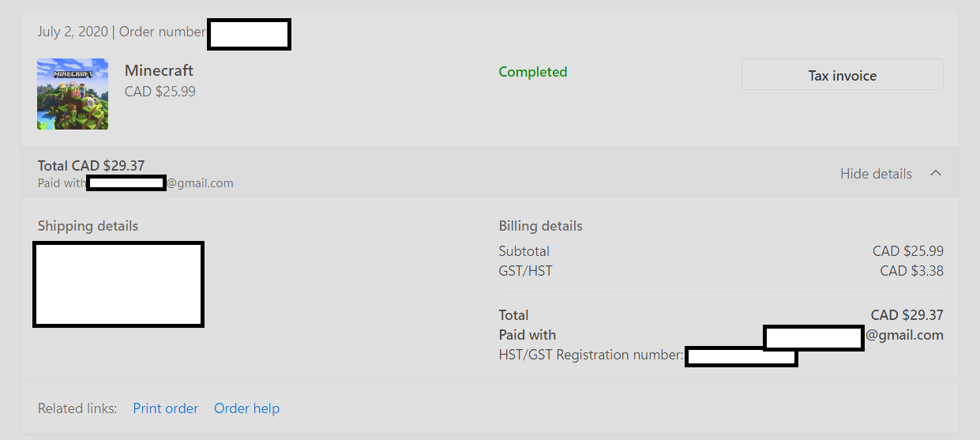The image size is (980, 440).
Task: Click the green Completed status label
Action: click(533, 72)
